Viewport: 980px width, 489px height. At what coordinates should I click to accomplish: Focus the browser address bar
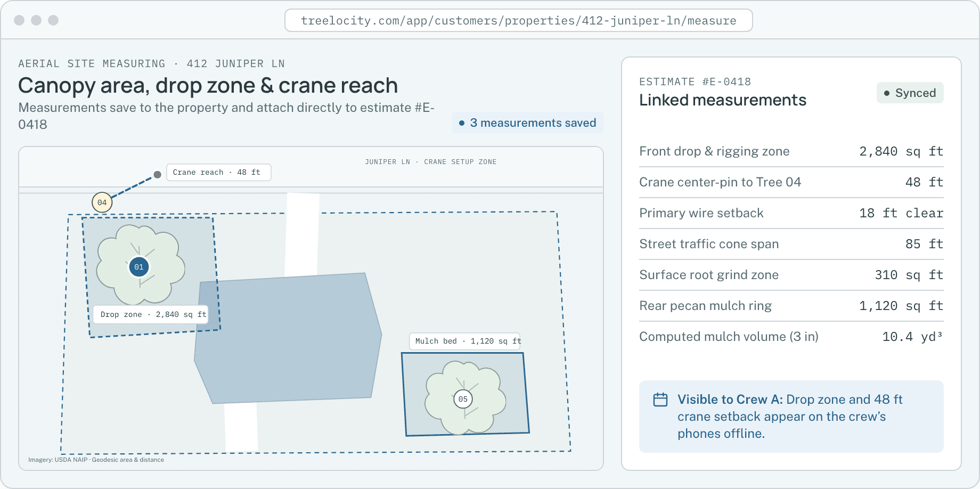[519, 20]
